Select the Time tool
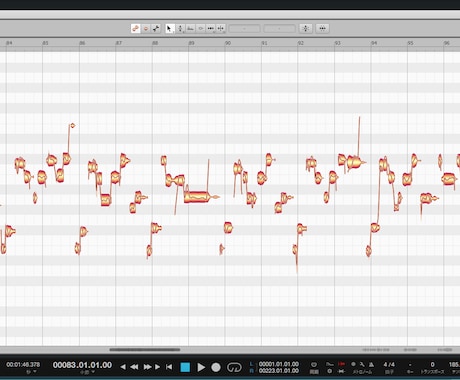 (211, 28)
